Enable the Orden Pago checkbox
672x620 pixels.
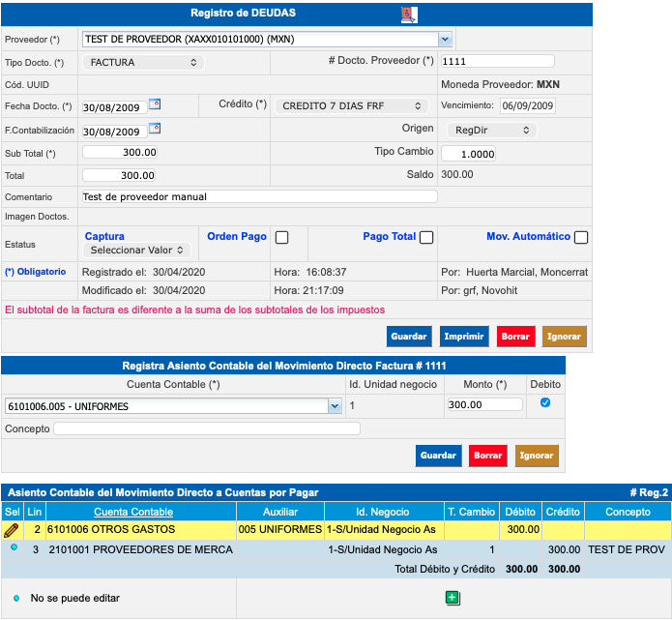click(x=282, y=237)
